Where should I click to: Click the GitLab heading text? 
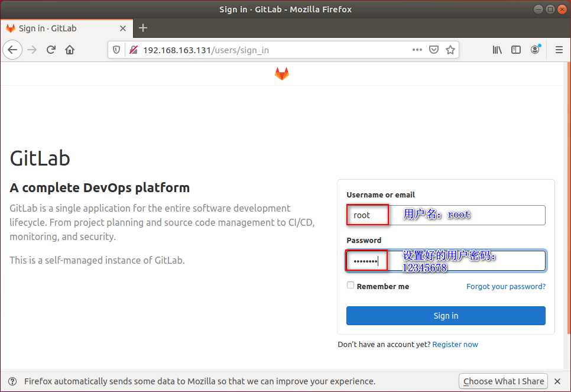40,158
